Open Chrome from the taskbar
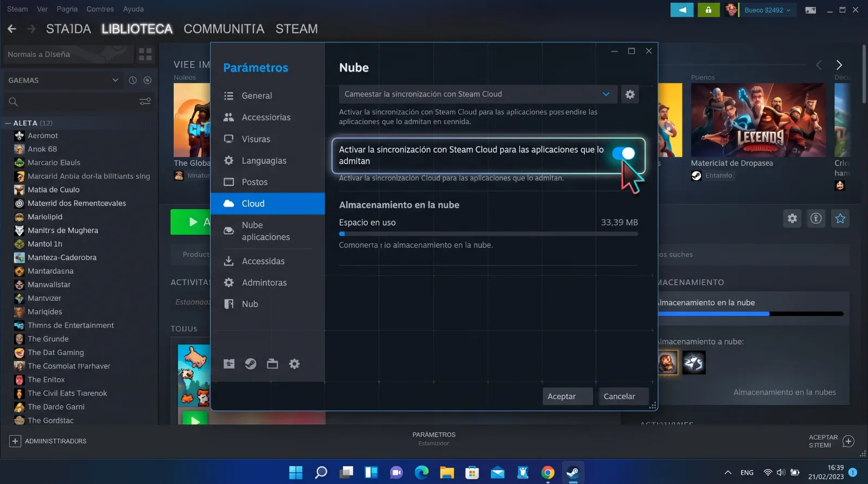The height and width of the screenshot is (484, 868). pos(548,473)
